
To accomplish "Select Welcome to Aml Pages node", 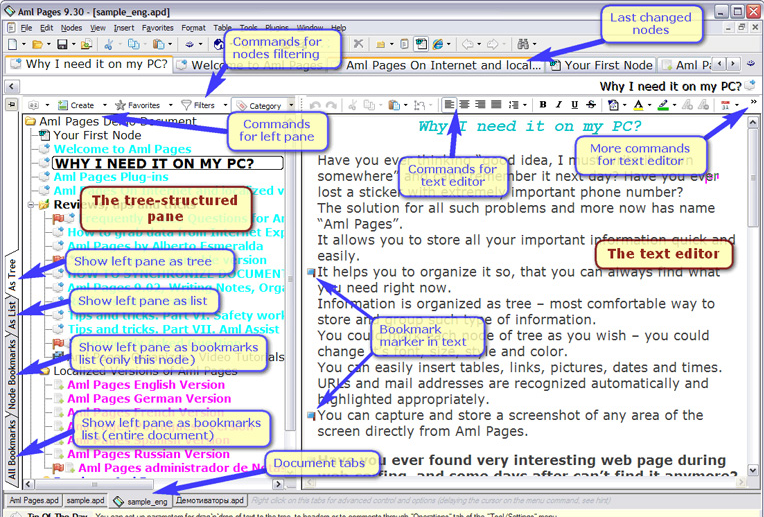I will pos(122,149).
